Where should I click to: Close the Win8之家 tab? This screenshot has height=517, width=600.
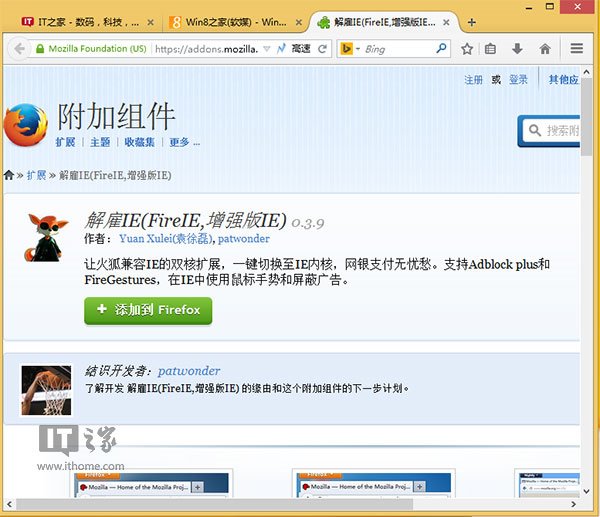click(x=299, y=23)
